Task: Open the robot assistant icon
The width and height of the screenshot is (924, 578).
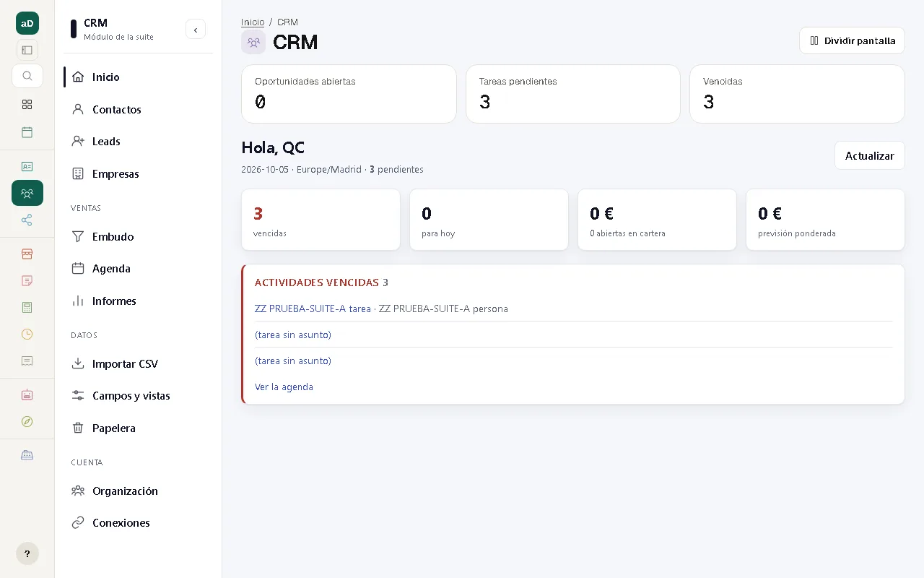Action: coord(27,394)
